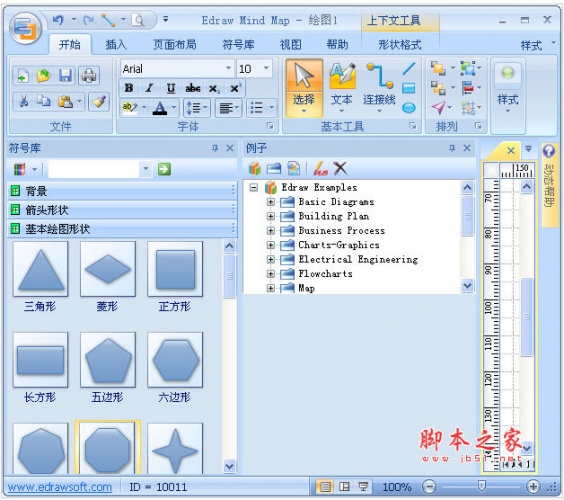Click the zoom slider handle
The image size is (564, 500).
coord(481,486)
